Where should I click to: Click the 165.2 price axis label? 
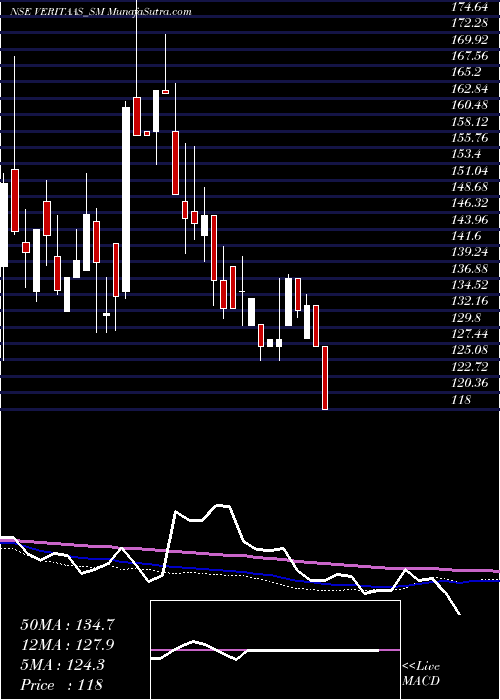(465, 72)
